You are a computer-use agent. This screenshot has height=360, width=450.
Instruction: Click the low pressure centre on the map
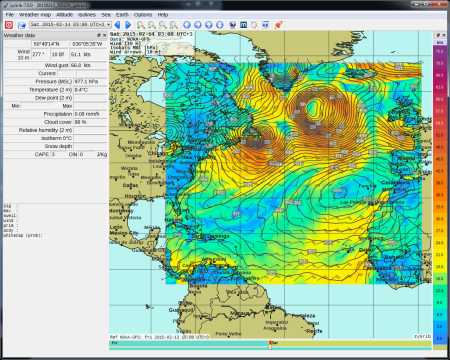pyautogui.click(x=313, y=108)
